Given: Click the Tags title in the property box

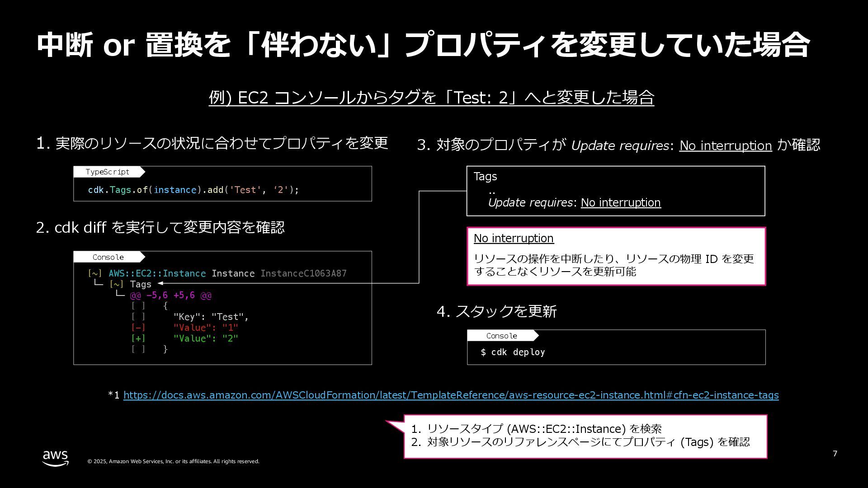Looking at the screenshot, I should (x=485, y=177).
